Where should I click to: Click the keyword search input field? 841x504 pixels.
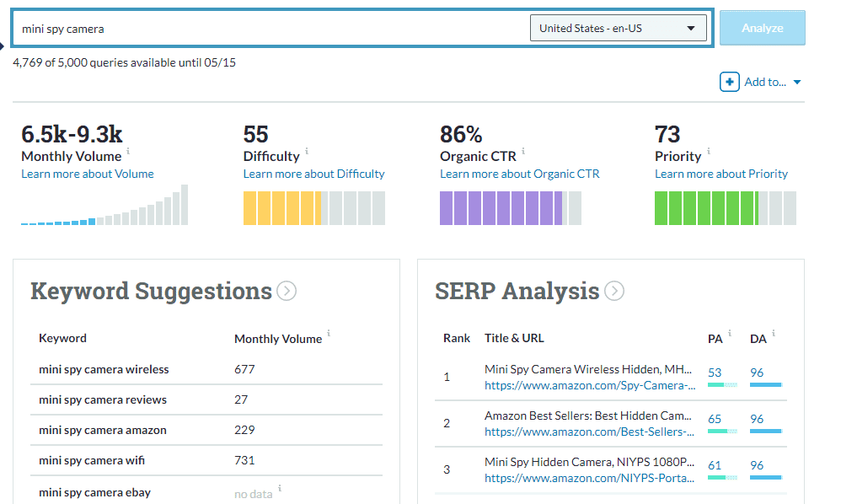coord(270,29)
